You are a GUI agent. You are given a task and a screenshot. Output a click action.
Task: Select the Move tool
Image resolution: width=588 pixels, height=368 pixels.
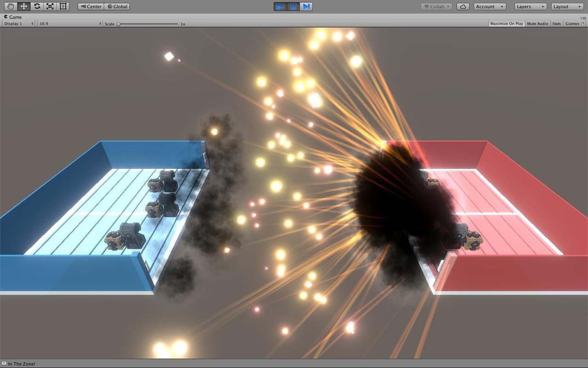tap(24, 6)
